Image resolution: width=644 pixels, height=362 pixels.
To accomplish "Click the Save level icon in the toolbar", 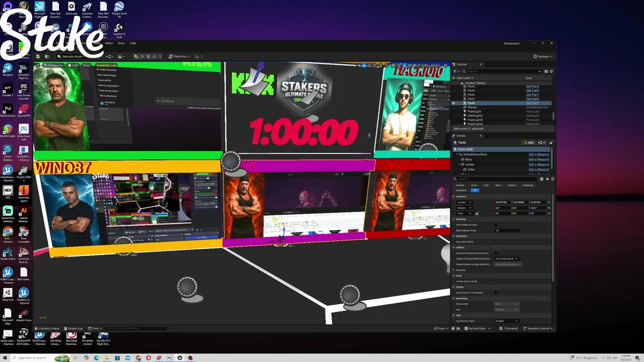I will (38, 56).
